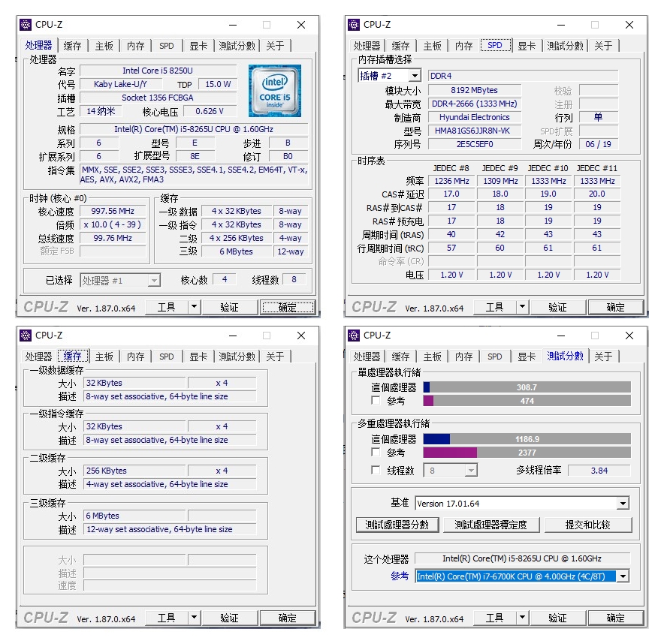Close the processor tab window

(301, 25)
